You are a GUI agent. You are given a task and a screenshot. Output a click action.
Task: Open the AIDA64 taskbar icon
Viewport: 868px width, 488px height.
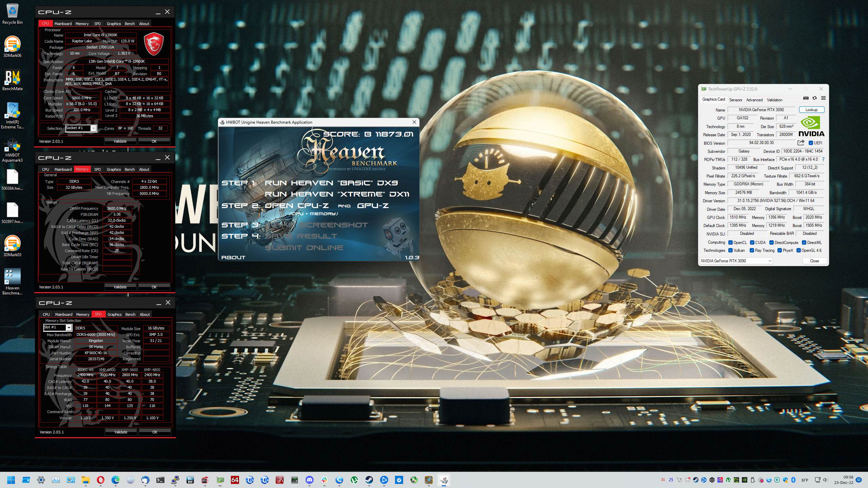235,480
